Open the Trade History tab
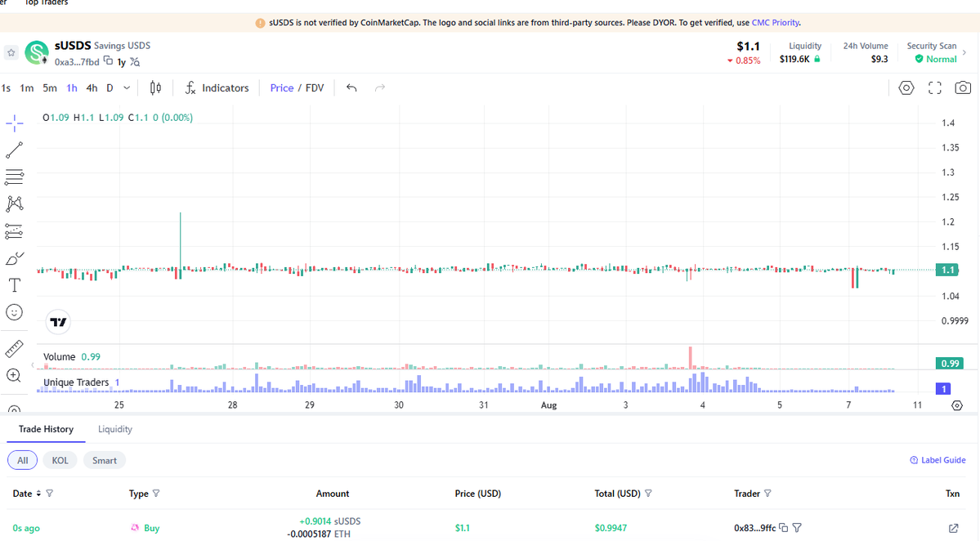980x541 pixels. [x=46, y=429]
